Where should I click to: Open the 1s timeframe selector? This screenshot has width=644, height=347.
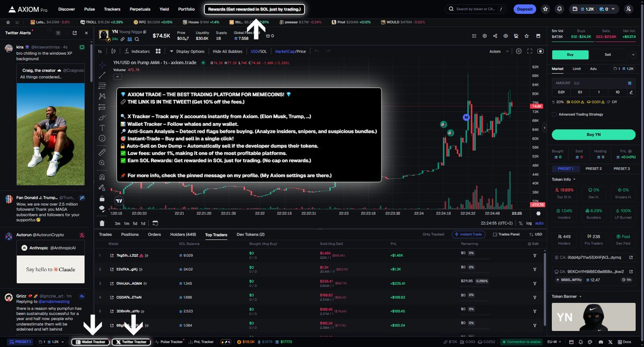(100, 52)
